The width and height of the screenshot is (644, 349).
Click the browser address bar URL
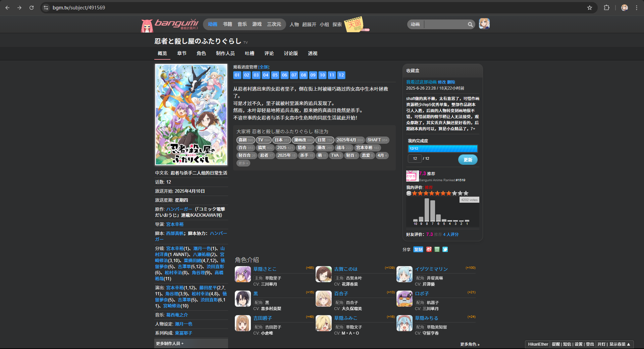79,8
